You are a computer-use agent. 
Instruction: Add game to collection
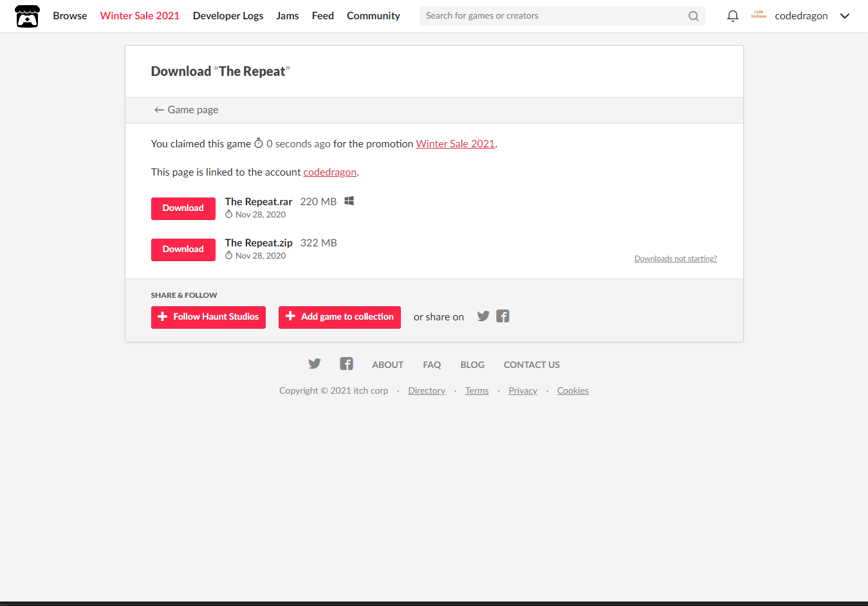[x=339, y=317]
